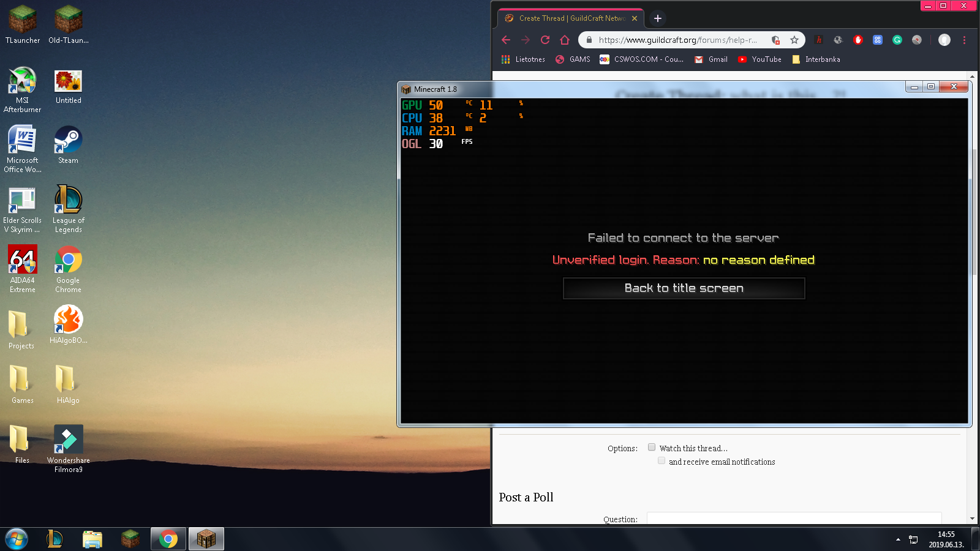Launch Wondershare Filmora9 shortcut

pos(69,449)
